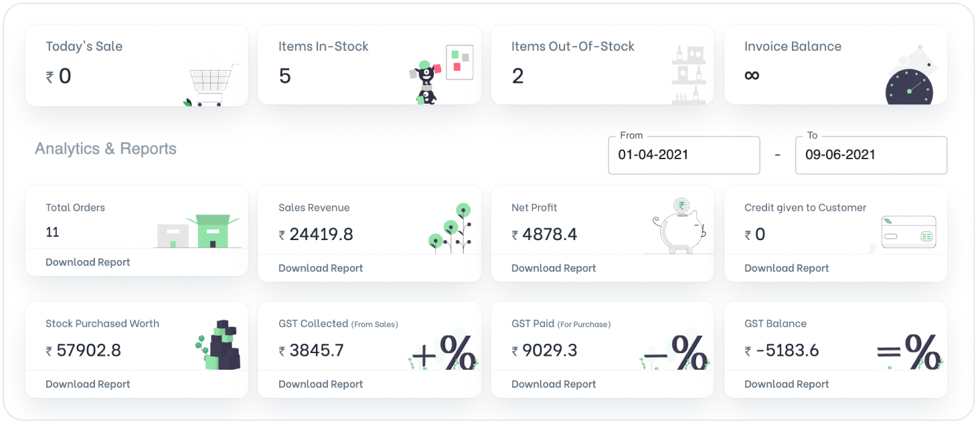
Task: Download the GST Paid report
Action: click(554, 384)
